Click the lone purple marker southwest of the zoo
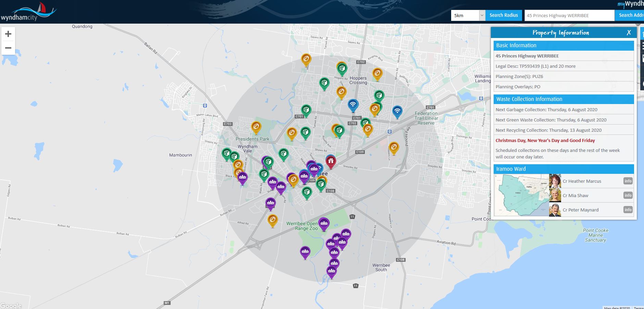The image size is (644, 309). click(x=305, y=253)
